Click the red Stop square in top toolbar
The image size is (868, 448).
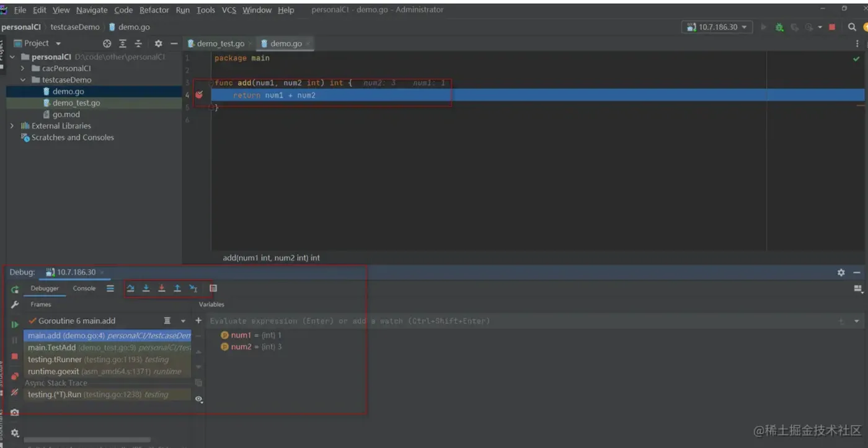832,27
